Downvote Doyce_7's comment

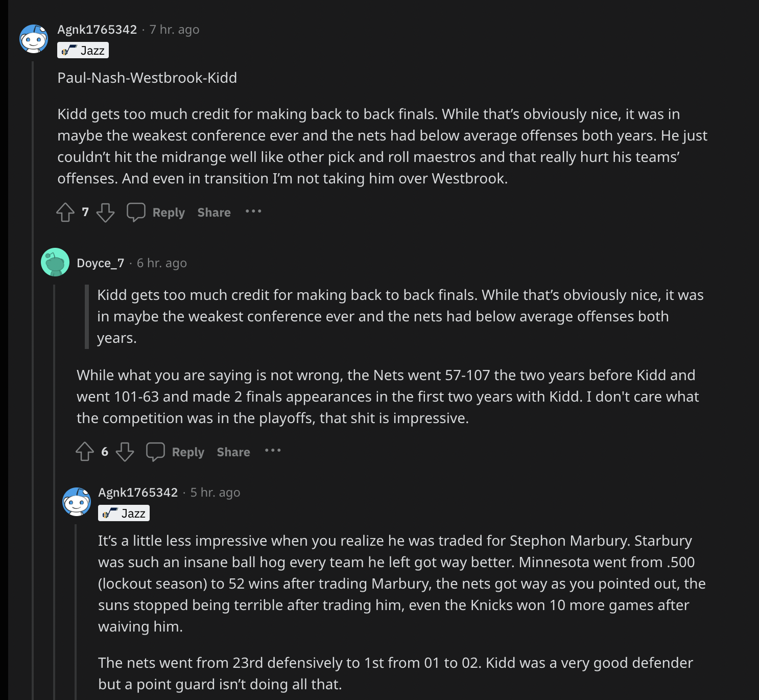125,452
